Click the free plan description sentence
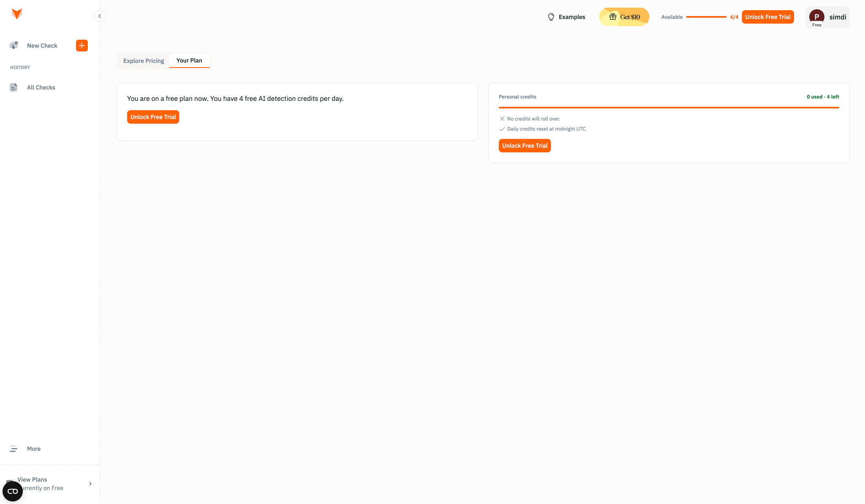 coord(235,98)
